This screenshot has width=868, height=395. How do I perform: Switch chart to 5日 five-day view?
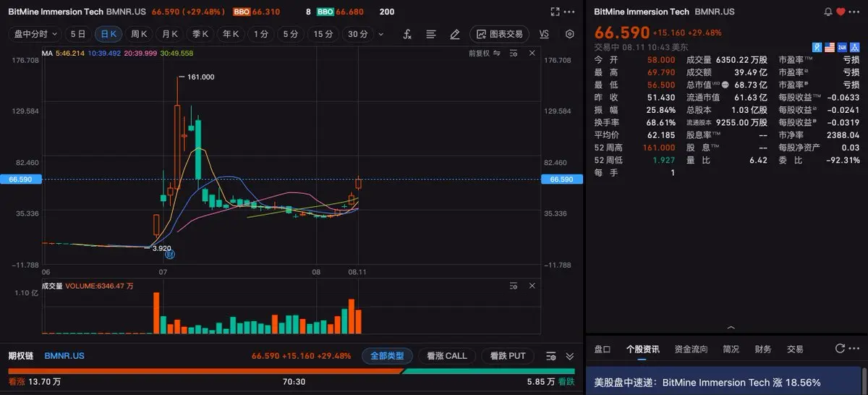tap(78, 34)
